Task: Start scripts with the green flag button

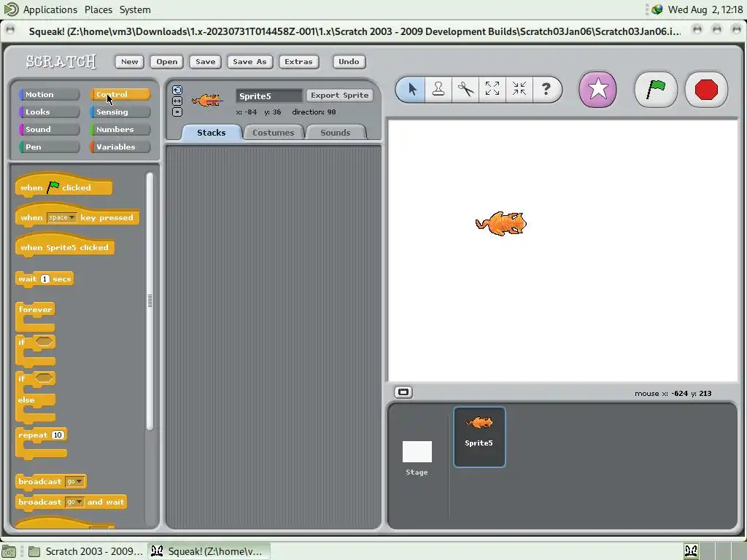Action: coord(656,90)
